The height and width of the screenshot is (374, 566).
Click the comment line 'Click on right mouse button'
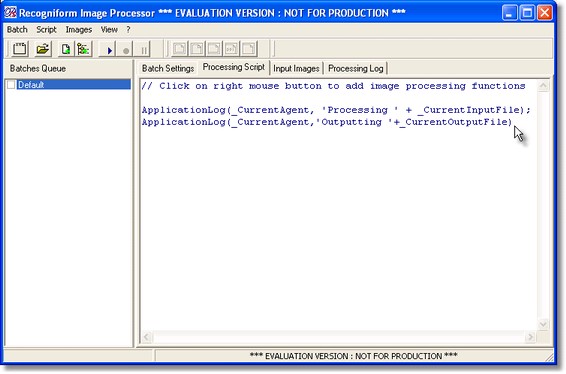coord(333,86)
